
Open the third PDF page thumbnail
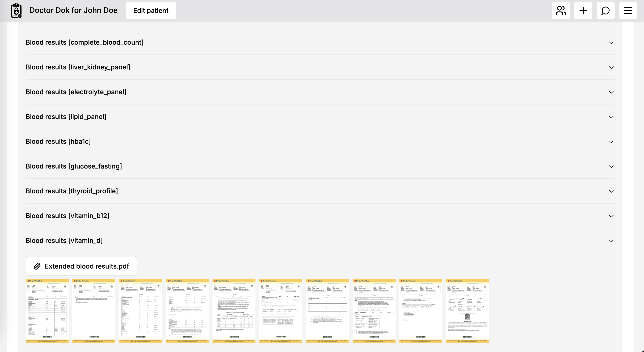[x=141, y=311]
